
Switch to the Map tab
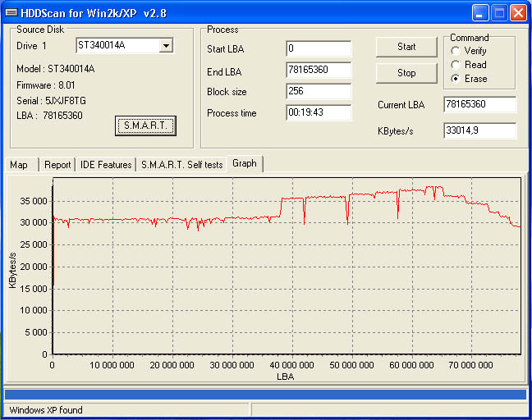point(19,165)
